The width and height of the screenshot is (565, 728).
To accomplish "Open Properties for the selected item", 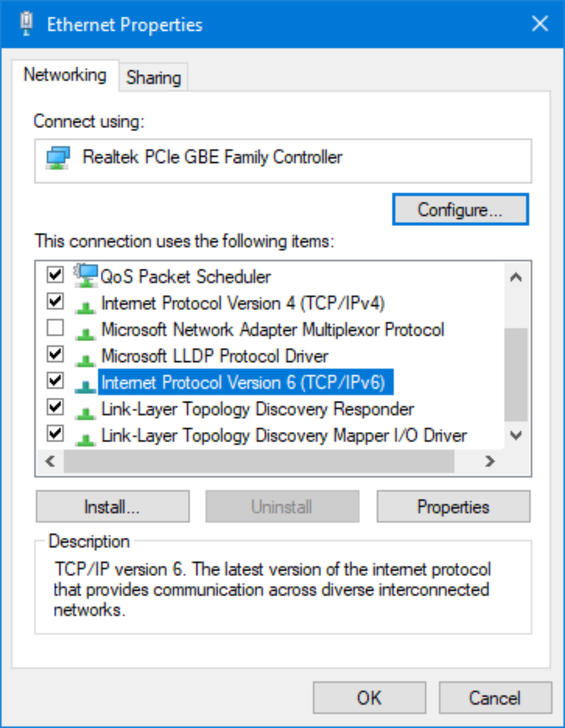I will click(x=453, y=507).
